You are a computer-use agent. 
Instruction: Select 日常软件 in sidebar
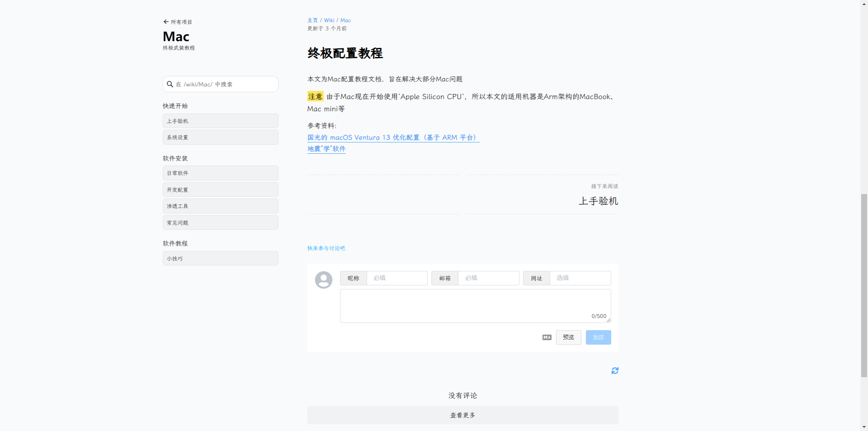click(220, 173)
